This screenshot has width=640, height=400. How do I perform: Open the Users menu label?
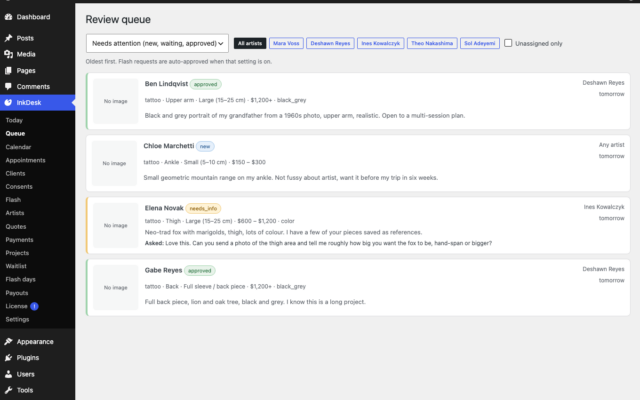click(26, 374)
